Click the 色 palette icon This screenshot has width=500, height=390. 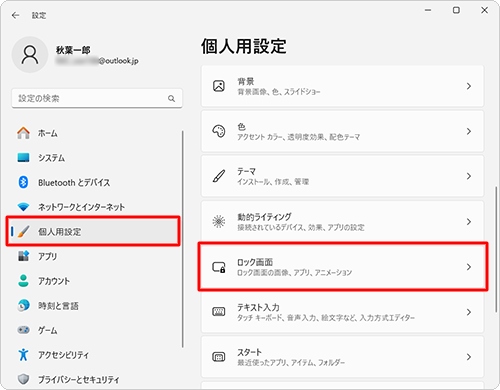click(219, 131)
